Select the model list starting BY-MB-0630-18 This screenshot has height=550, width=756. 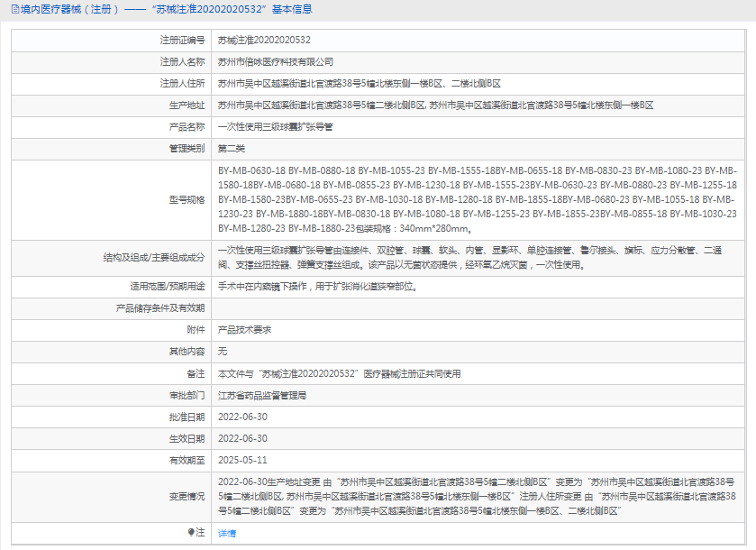pos(478,200)
